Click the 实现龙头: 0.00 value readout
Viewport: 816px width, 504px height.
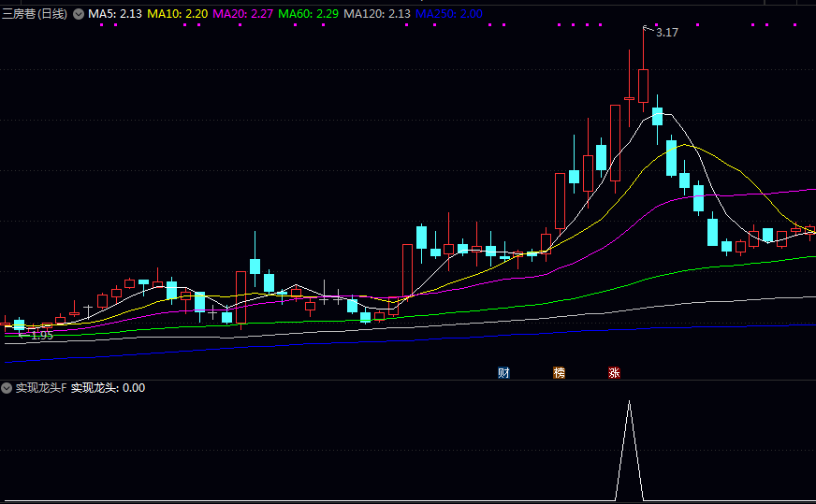pyautogui.click(x=108, y=387)
